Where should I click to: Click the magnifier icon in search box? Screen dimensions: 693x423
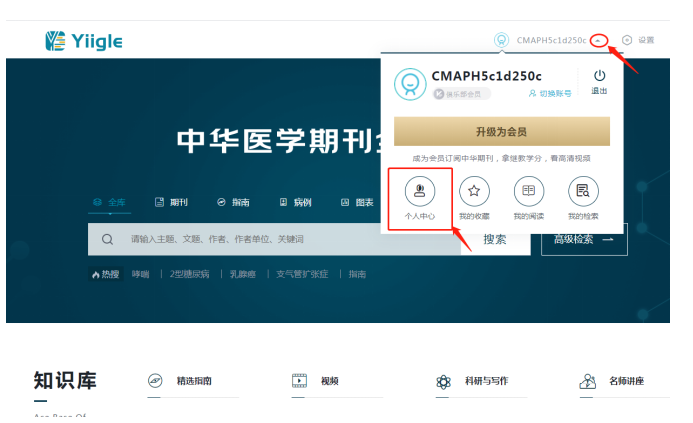pyautogui.click(x=107, y=239)
